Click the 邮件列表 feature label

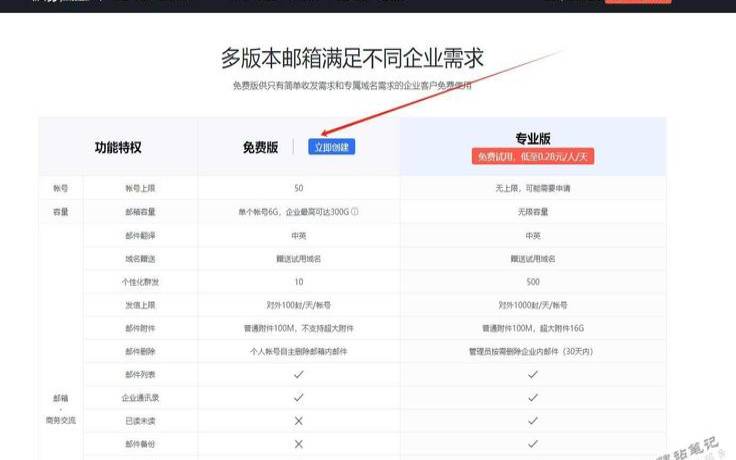140,375
